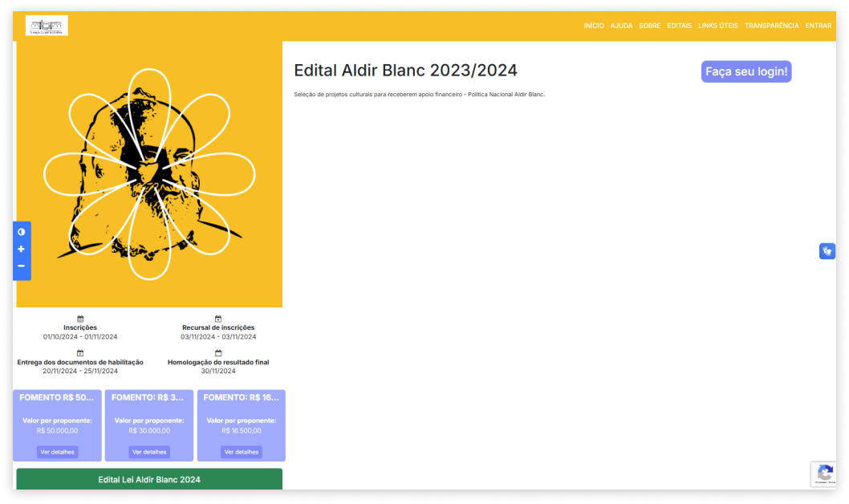Click the reCAPTCHA badge
849x504 pixels.
click(x=823, y=474)
